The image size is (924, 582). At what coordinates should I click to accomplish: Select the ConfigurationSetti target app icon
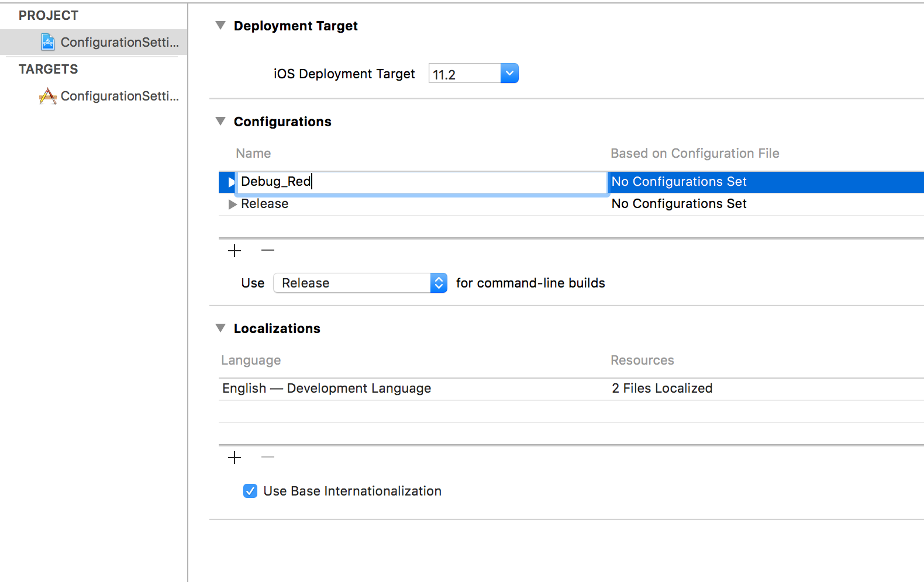point(48,96)
